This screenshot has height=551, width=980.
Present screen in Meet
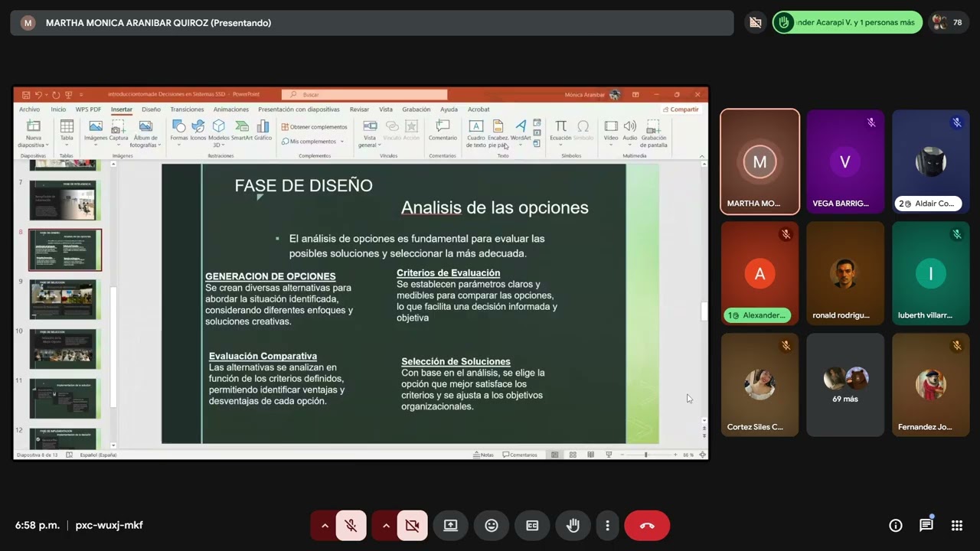[451, 526]
